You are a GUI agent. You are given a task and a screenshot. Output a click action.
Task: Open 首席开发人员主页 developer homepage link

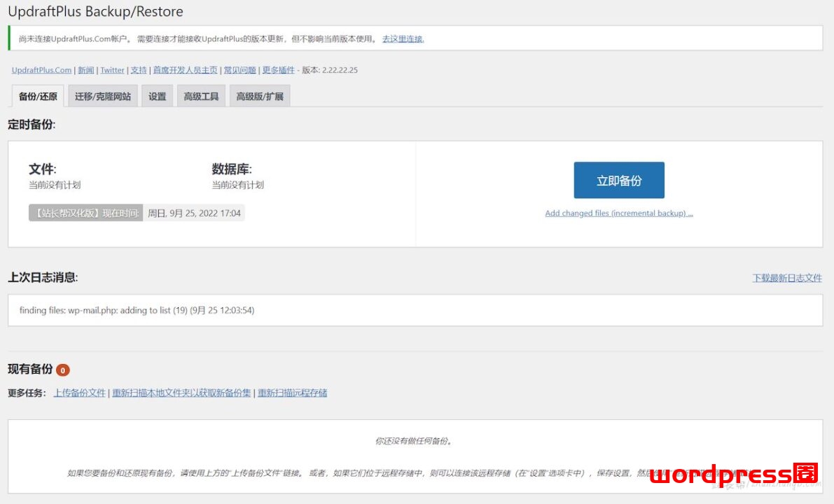tap(185, 70)
